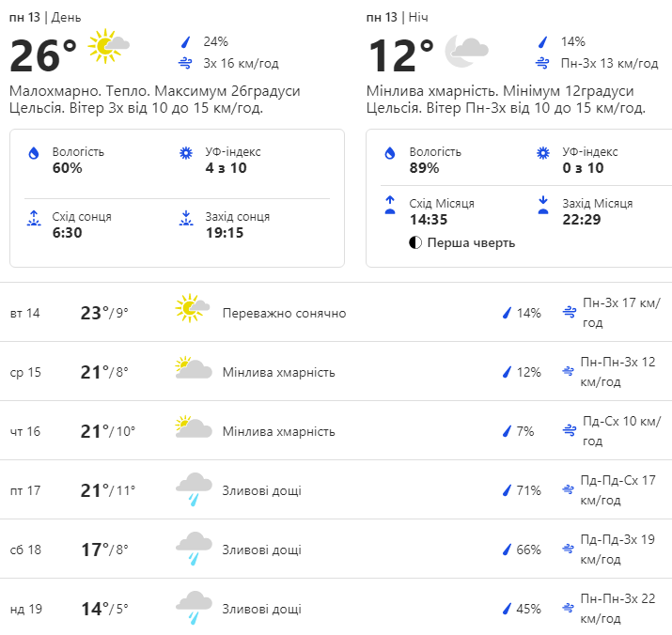The width and height of the screenshot is (672, 635).
Task: Click the night moon and cloud icon
Action: point(465,51)
